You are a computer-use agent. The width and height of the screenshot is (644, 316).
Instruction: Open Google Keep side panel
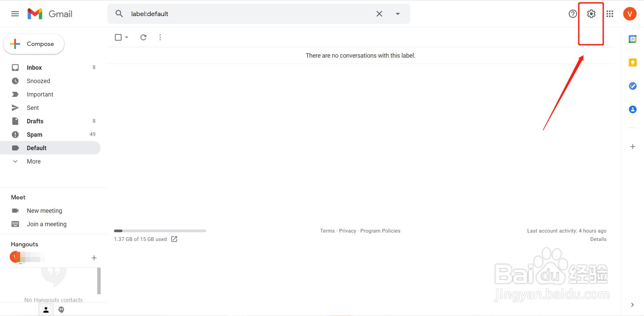point(633,63)
